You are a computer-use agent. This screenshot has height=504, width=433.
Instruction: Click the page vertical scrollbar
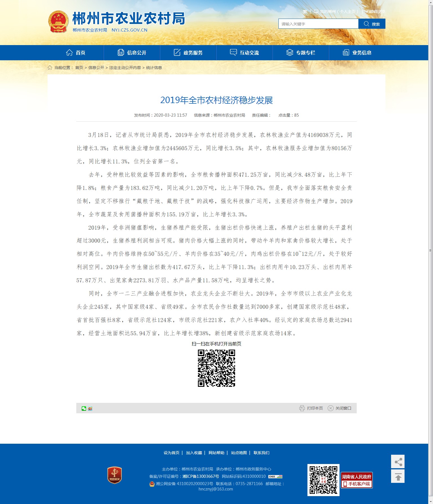click(430, 250)
